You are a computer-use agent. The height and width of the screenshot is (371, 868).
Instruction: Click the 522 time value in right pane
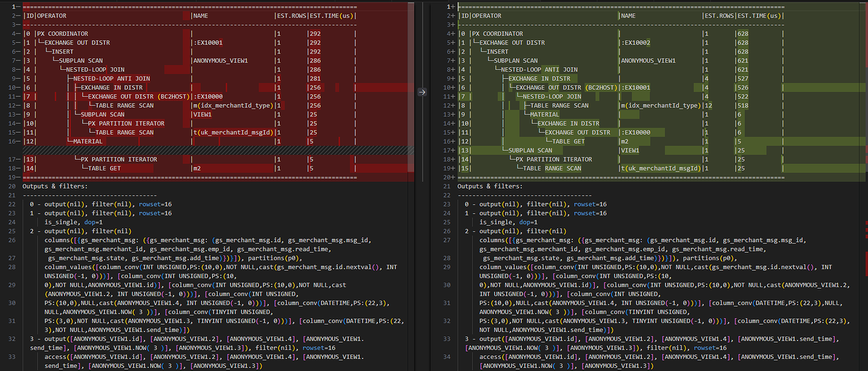743,97
